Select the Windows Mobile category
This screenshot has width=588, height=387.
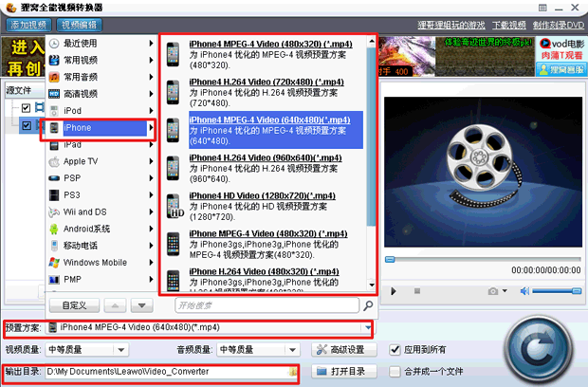pos(101,263)
